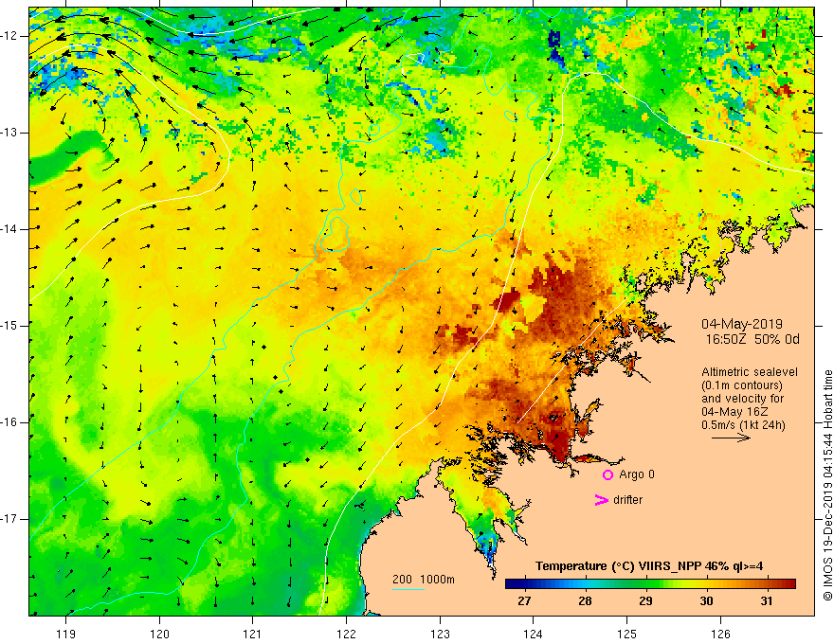Click color bar value 29
834x644 pixels.
645,601
